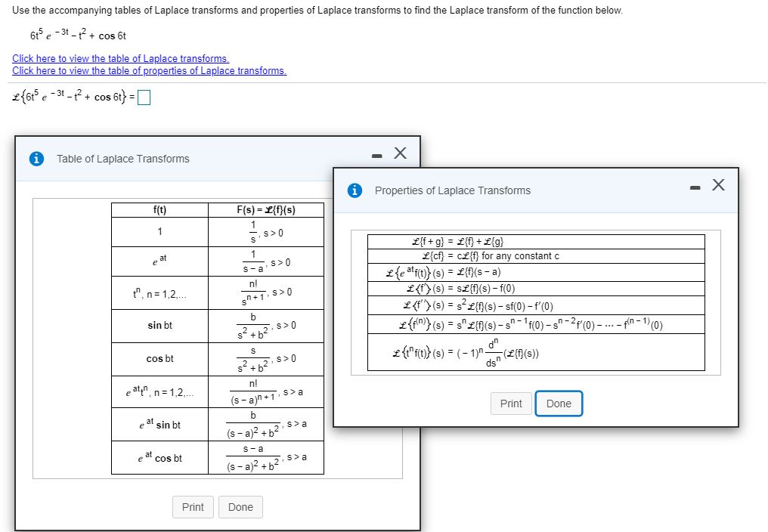
Task: Click Done in the Table of Laplace Transforms window
Action: coord(240,507)
